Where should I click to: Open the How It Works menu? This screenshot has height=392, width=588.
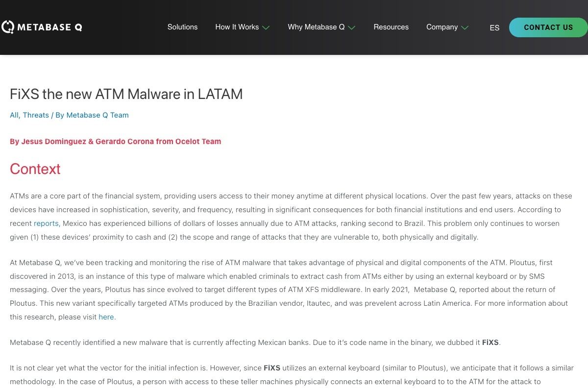click(237, 27)
